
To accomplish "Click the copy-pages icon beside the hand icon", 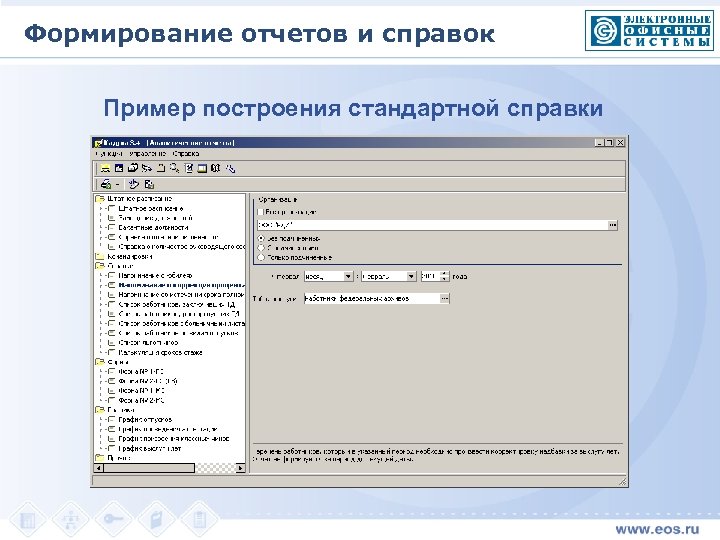I will tap(149, 184).
